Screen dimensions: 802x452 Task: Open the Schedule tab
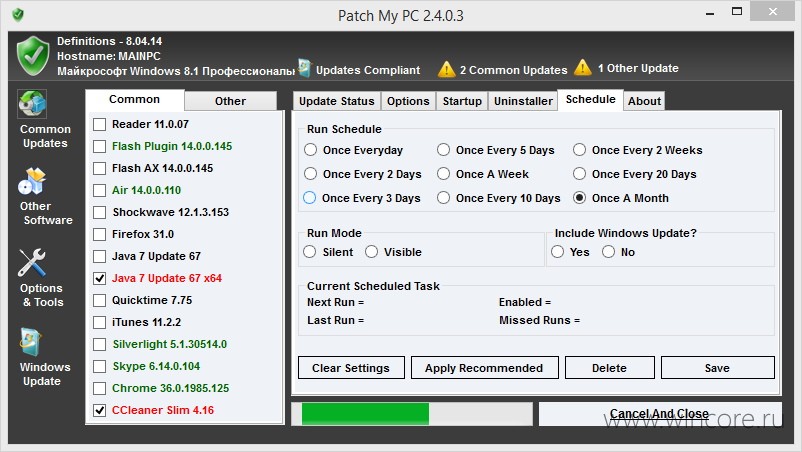coord(590,100)
